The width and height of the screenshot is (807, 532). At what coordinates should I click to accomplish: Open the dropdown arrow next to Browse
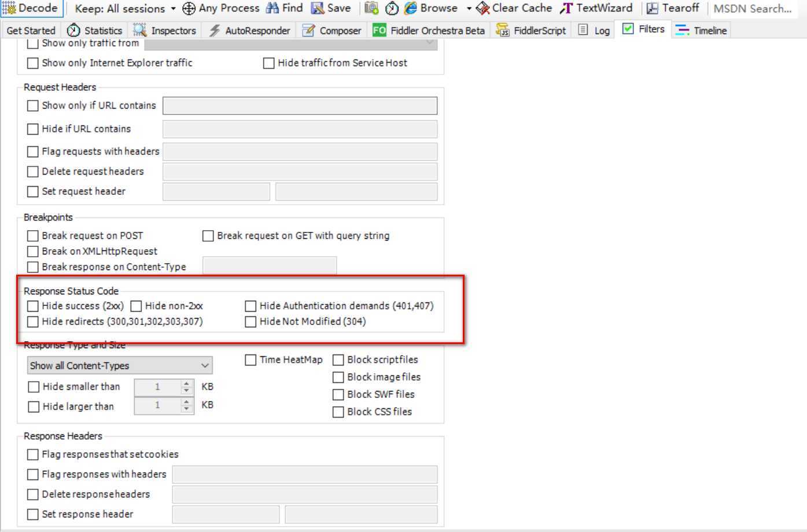click(x=469, y=9)
